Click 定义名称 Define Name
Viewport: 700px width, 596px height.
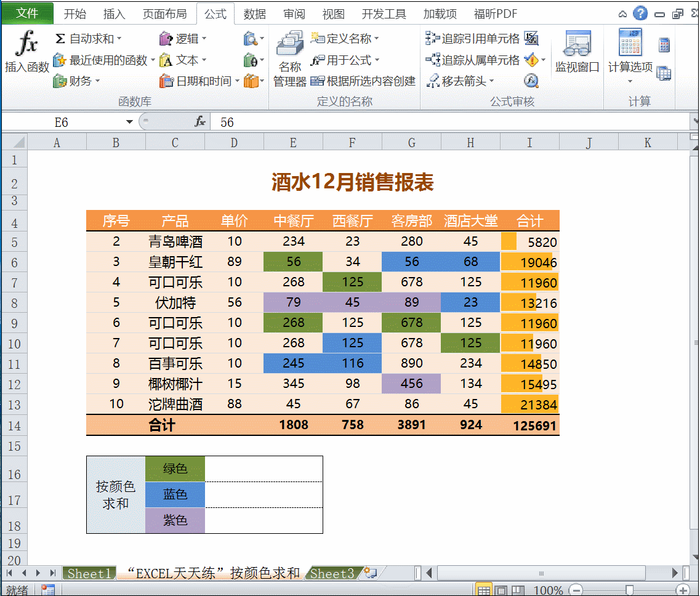[x=344, y=38]
